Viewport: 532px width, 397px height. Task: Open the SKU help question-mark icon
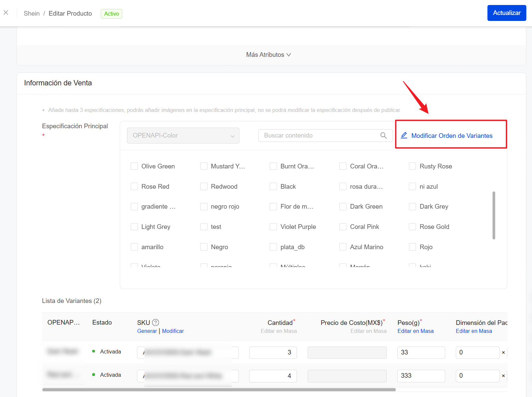(156, 322)
